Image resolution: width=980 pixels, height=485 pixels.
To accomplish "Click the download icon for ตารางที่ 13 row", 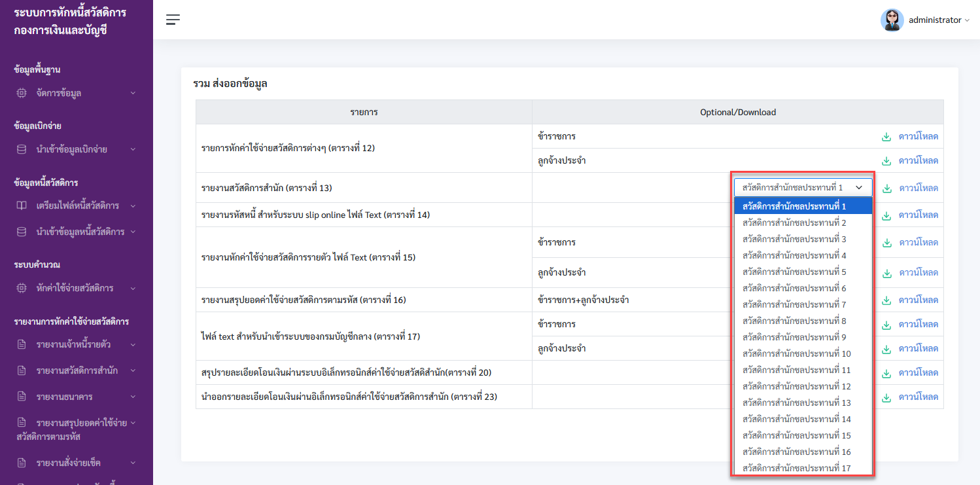I will (x=886, y=189).
